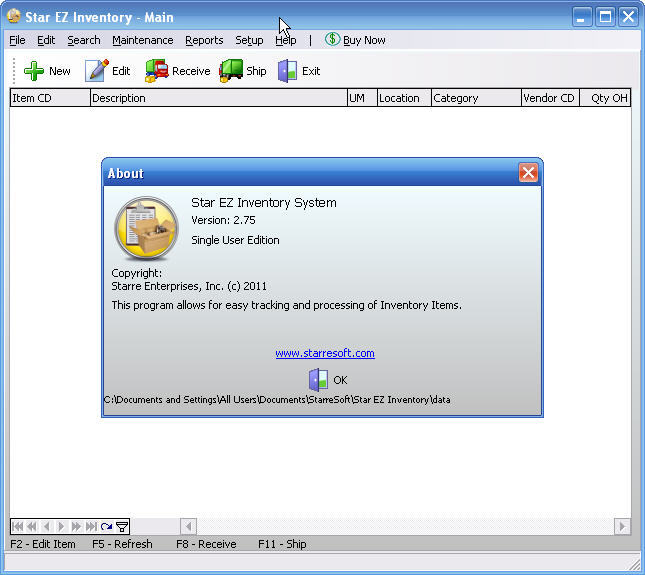
Task: Click the 'Version: 2.75' text
Action: [223, 220]
